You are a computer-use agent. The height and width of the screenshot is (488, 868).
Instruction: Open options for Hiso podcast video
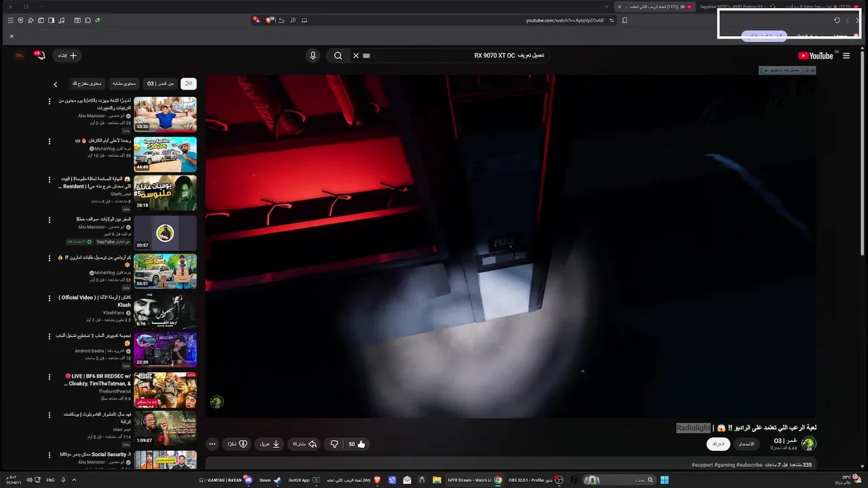(49, 415)
